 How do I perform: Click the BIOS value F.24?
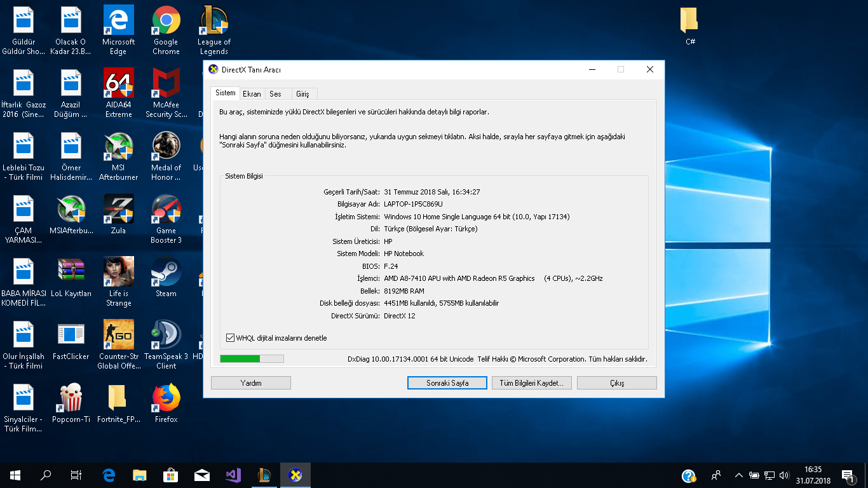[391, 266]
